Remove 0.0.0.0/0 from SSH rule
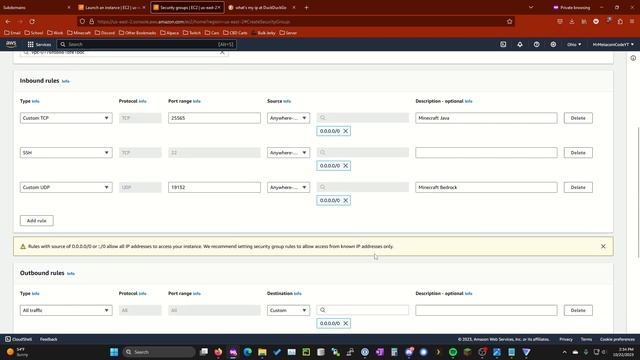This screenshot has height=360, width=640. pos(346,166)
